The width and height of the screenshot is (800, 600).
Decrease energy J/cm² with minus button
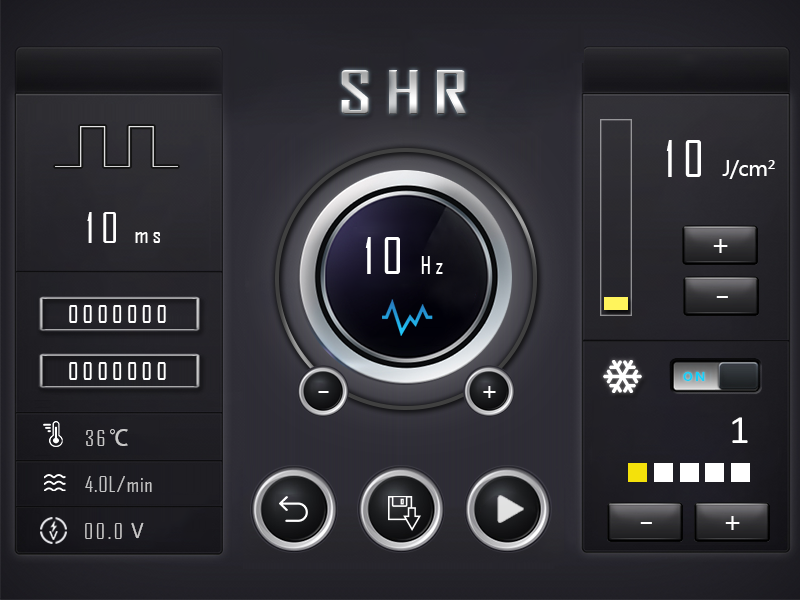[721, 296]
